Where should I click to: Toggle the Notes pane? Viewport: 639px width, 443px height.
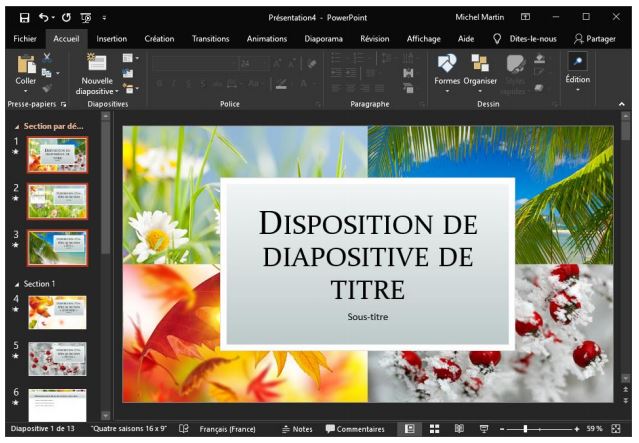297,429
